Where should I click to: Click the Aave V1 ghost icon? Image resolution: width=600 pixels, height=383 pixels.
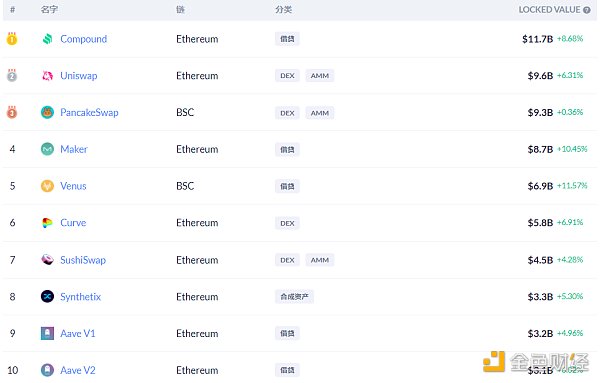tap(47, 333)
